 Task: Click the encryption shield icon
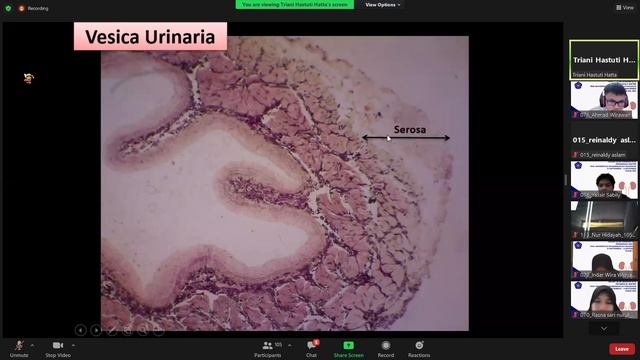click(x=8, y=8)
